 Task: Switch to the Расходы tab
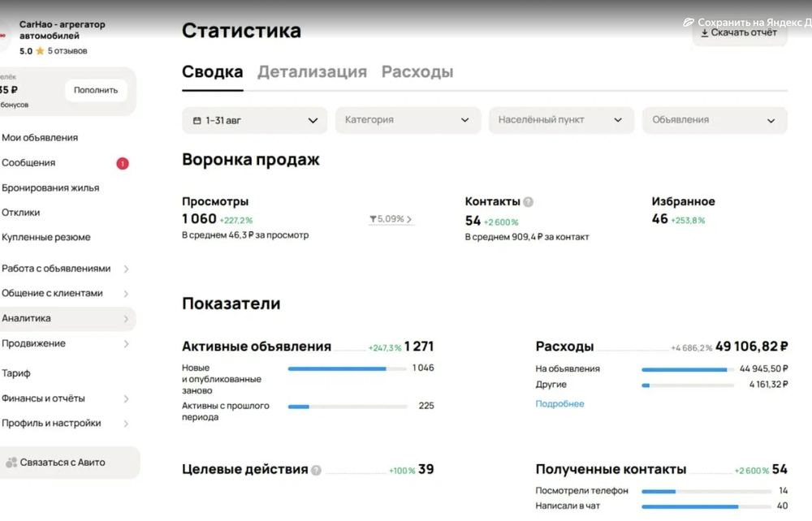tap(417, 72)
